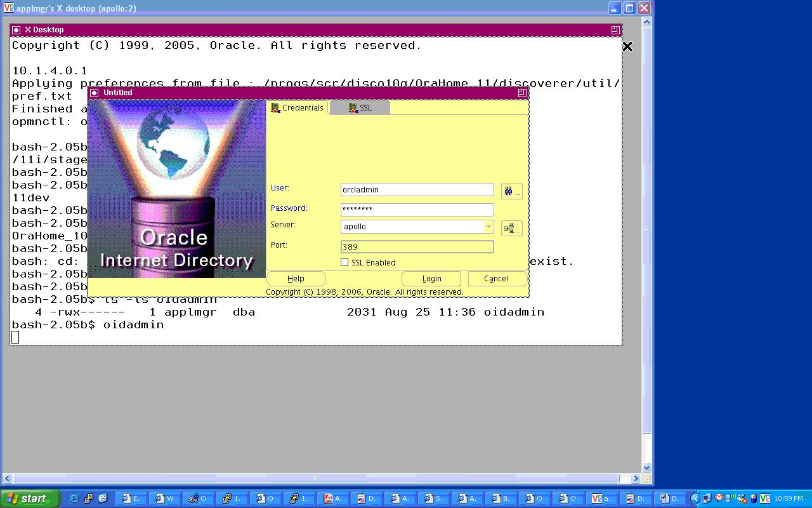Open the Windows Start menu
812x508 pixels.
(30, 498)
